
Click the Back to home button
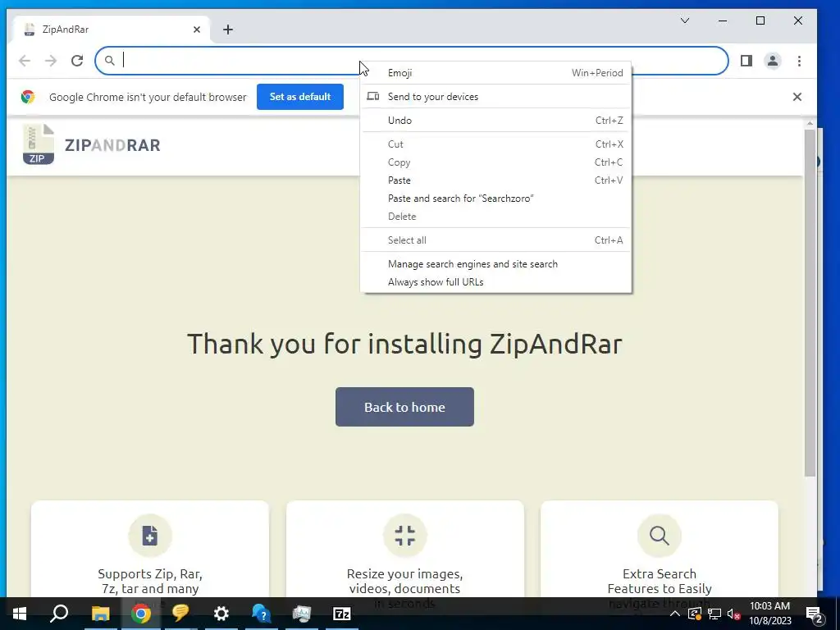point(404,407)
